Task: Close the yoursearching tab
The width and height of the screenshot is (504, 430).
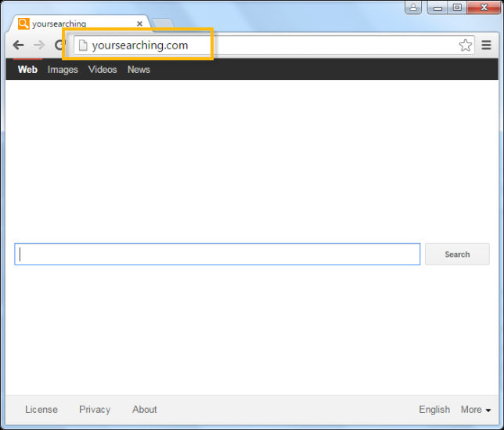Action: (x=139, y=23)
